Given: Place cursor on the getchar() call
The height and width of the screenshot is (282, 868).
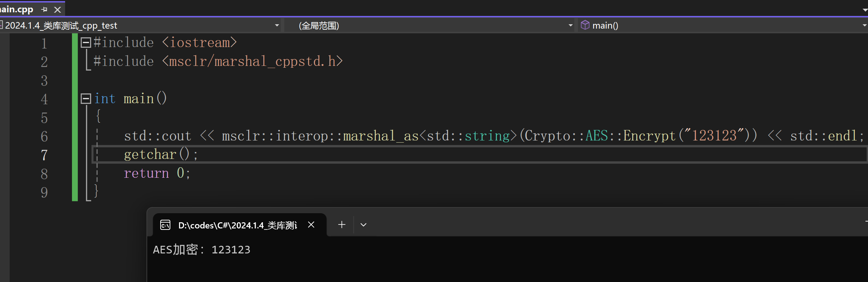Looking at the screenshot, I should pyautogui.click(x=150, y=155).
